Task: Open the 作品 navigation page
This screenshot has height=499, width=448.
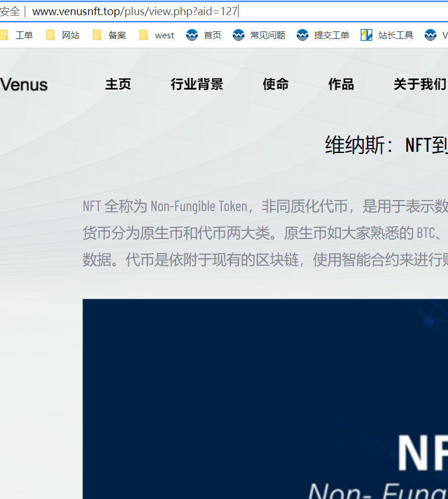Action: coord(341,84)
